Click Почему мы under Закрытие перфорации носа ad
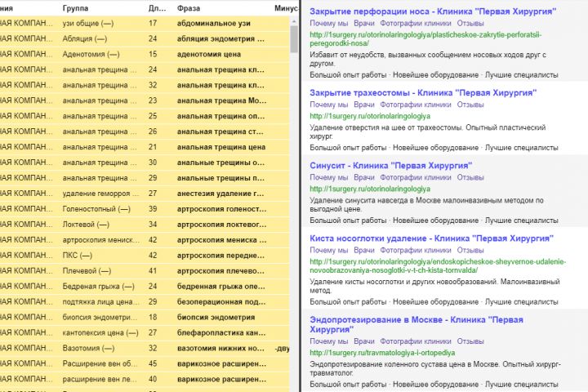The width and height of the screenshot is (588, 392). [x=329, y=23]
